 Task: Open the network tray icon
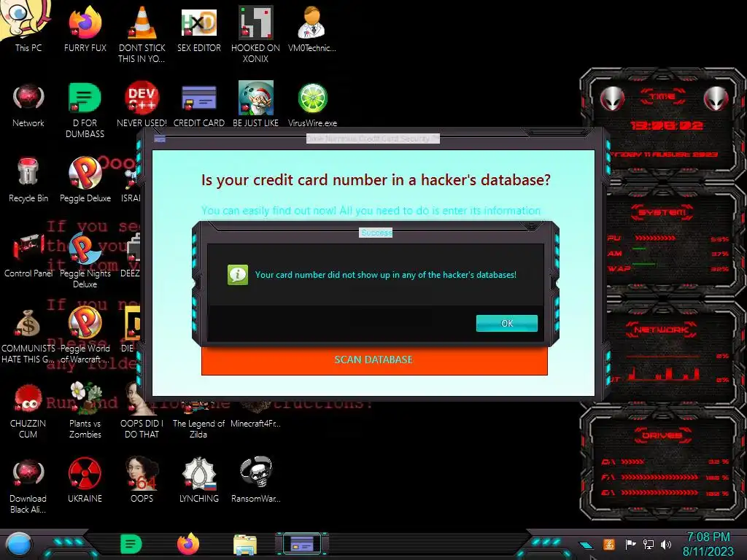(649, 544)
